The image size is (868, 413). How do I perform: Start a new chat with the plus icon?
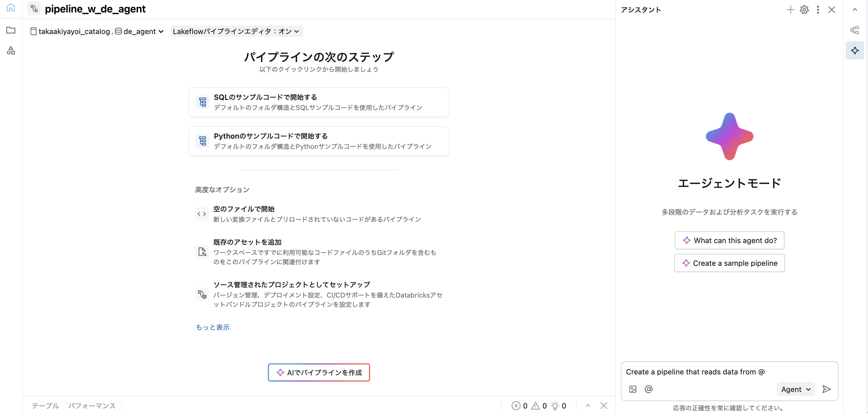(790, 10)
